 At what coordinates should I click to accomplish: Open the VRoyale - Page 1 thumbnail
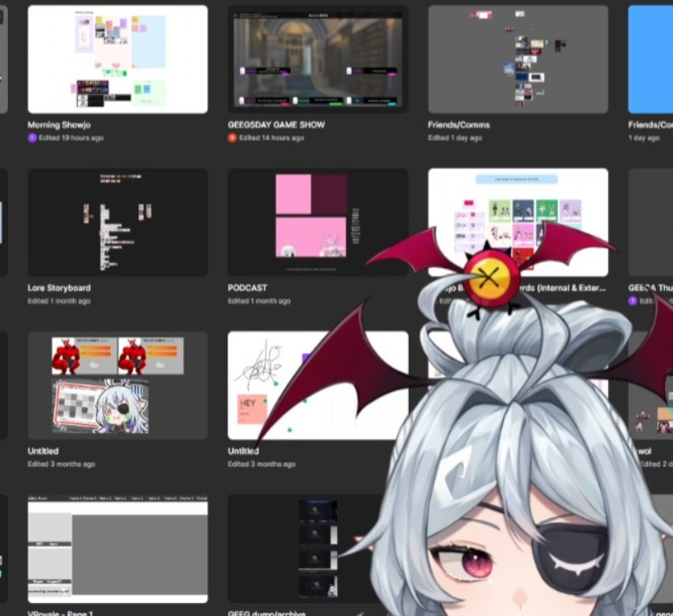click(x=117, y=549)
